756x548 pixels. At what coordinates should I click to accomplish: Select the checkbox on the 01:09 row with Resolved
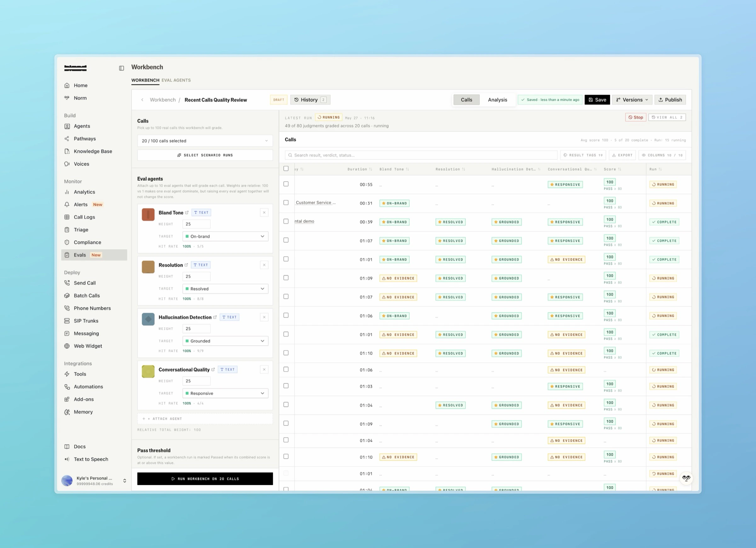tap(286, 278)
